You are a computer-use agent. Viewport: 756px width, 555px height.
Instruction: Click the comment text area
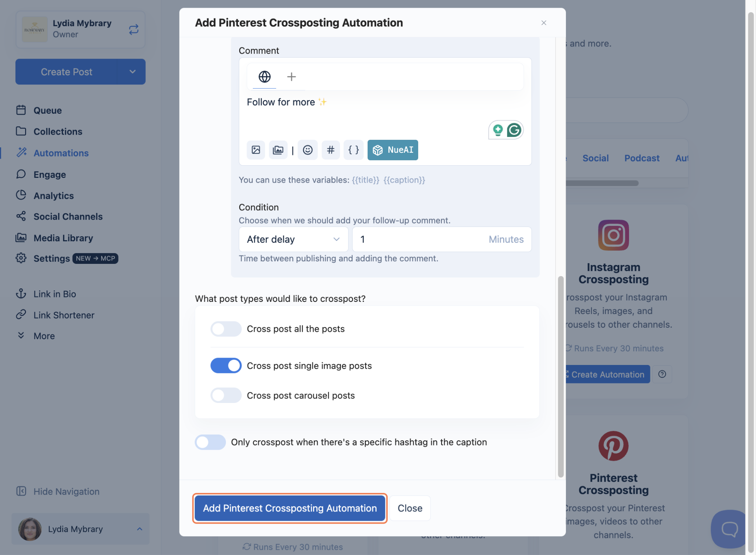point(385,111)
